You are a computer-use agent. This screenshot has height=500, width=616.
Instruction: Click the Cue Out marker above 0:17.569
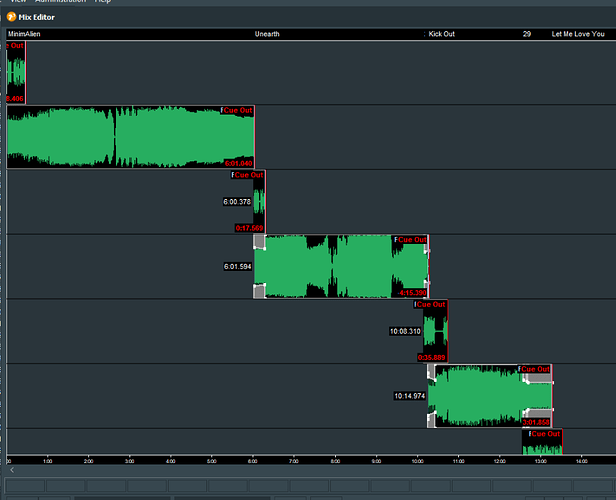(x=249, y=175)
